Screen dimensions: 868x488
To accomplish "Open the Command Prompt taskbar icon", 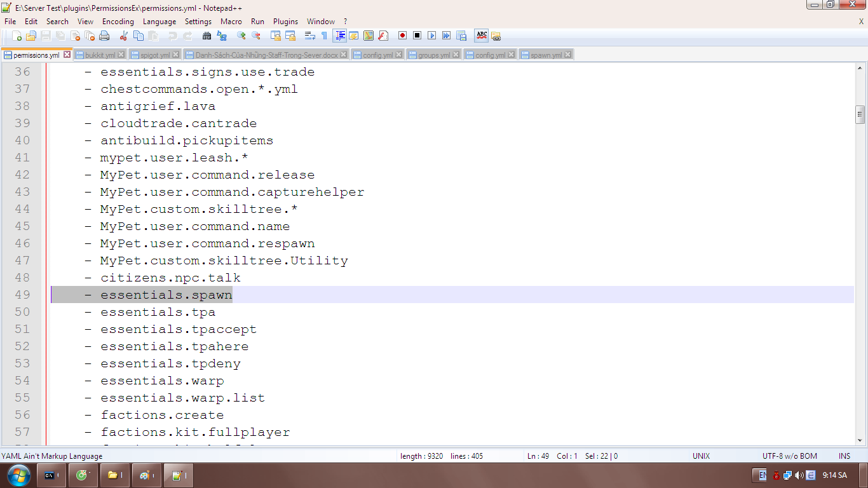I will pos(51,475).
